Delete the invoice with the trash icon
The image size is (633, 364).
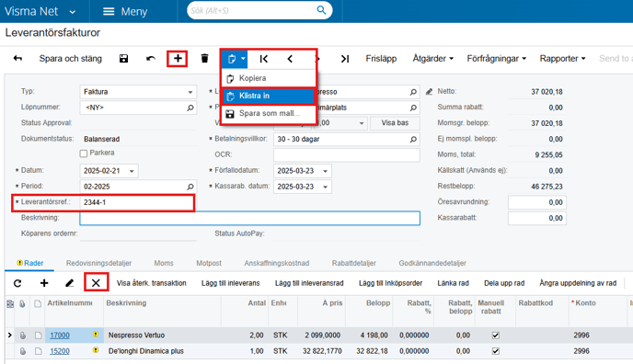tap(204, 59)
